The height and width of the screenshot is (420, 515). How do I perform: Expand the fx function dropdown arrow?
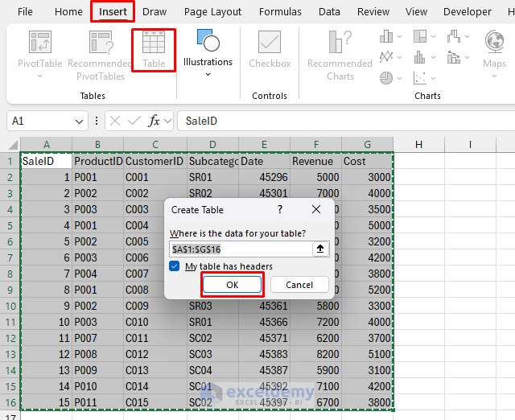point(167,121)
